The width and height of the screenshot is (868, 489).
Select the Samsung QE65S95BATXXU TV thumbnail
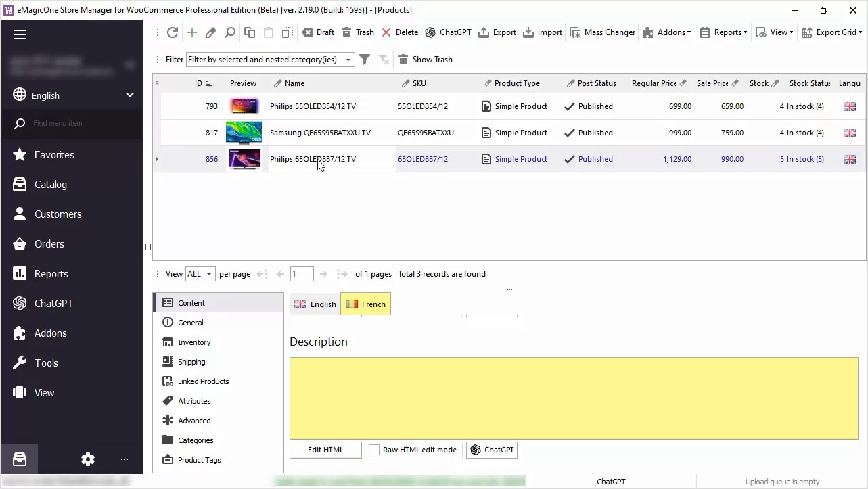(x=244, y=133)
